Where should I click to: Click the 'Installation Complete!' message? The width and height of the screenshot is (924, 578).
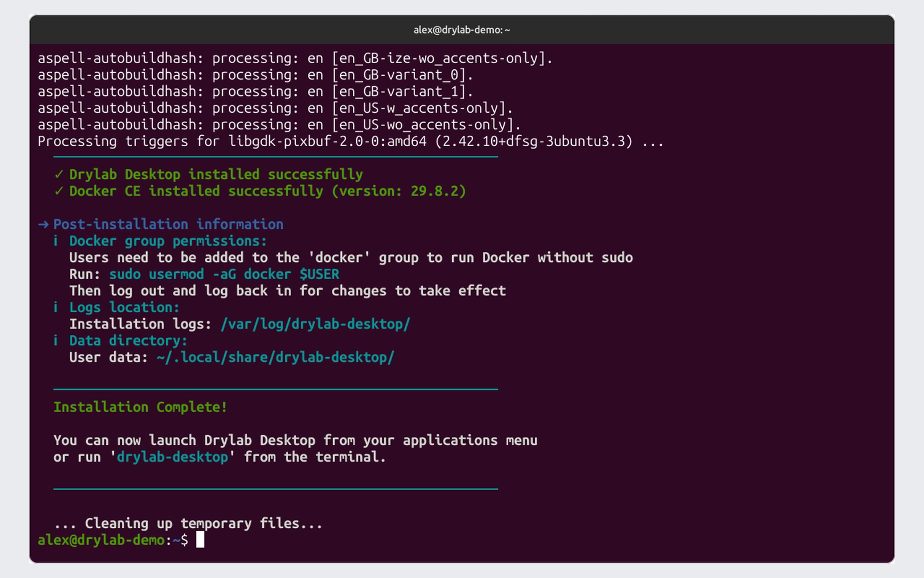tap(140, 407)
